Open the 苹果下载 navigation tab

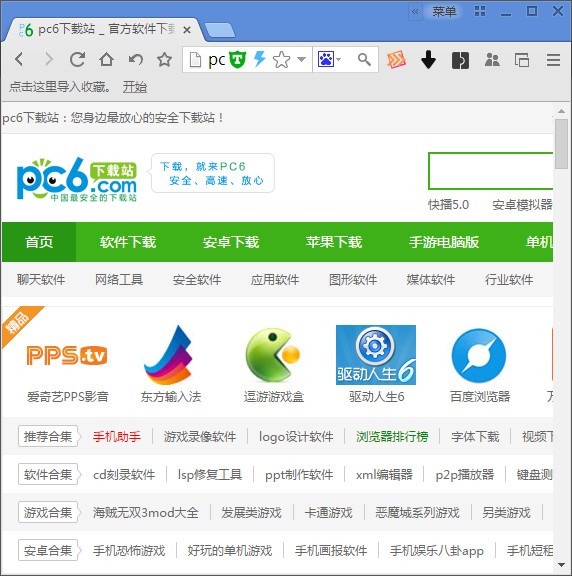click(x=334, y=242)
